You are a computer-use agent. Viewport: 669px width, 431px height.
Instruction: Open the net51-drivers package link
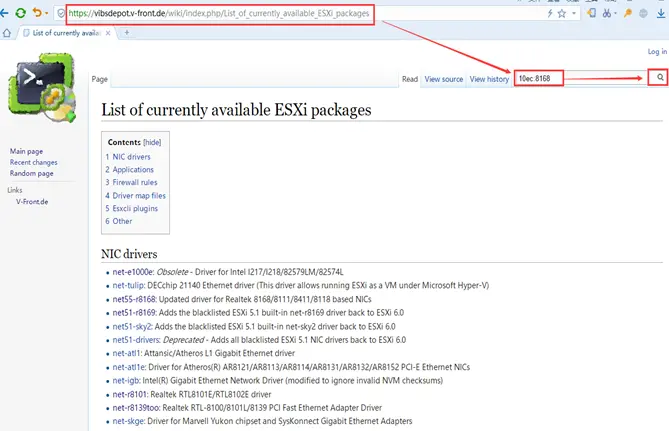click(x=136, y=340)
